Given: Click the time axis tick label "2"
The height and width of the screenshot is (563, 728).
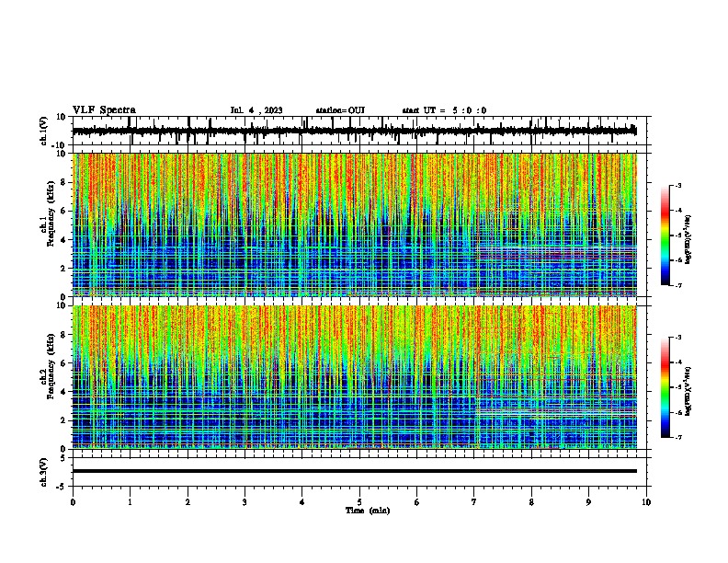Looking at the screenshot, I should pos(188,502).
